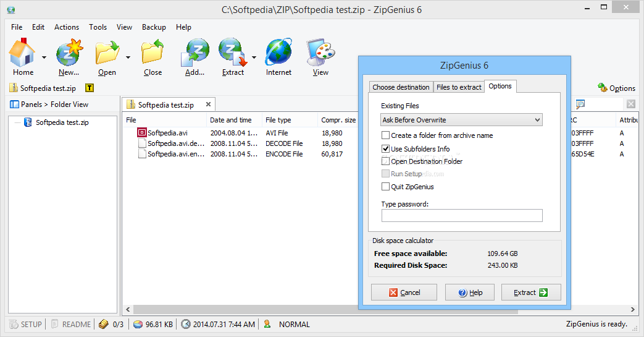Enable Create a folder from archive name

tap(385, 135)
